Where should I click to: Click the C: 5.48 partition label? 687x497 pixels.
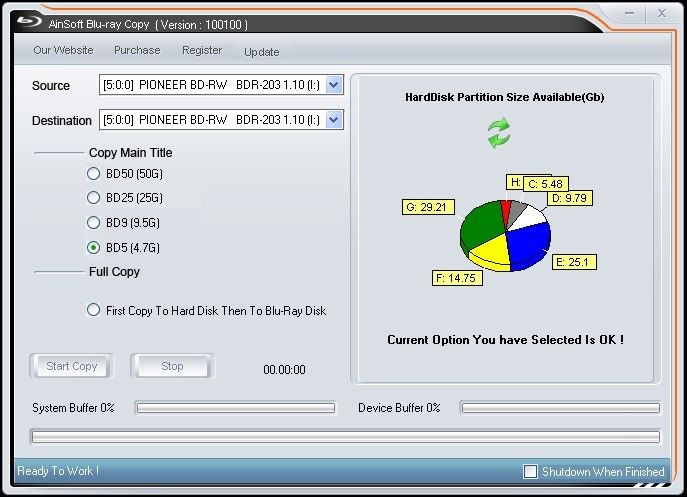click(x=546, y=184)
